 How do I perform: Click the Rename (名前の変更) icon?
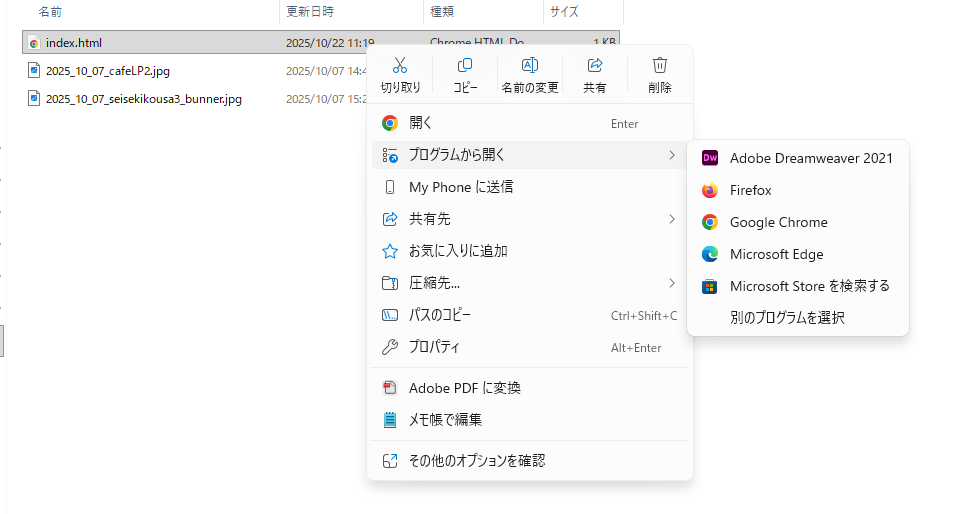530,66
